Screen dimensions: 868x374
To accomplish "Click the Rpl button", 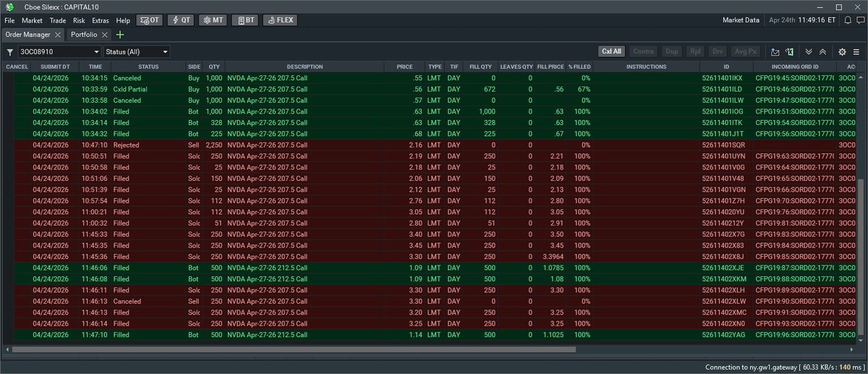I will tap(695, 51).
